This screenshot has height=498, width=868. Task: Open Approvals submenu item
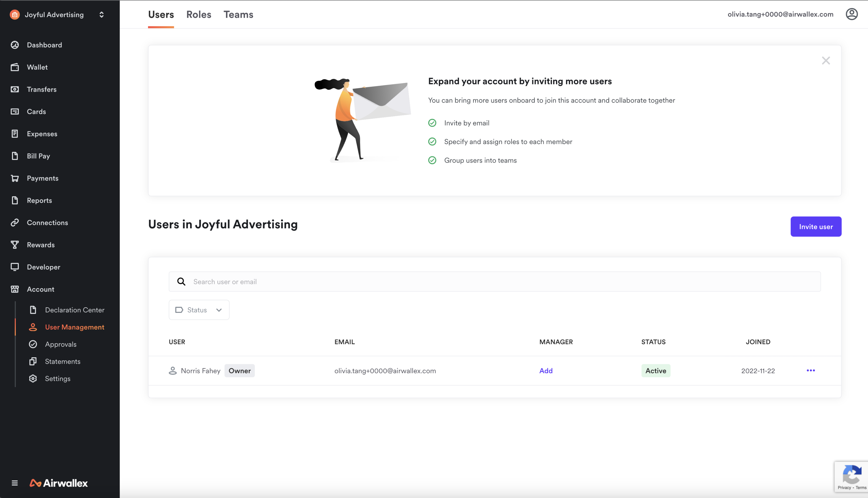(61, 344)
